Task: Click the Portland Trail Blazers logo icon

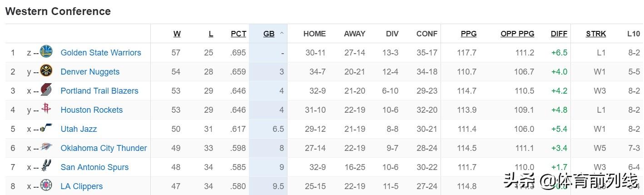Action: tap(46, 90)
